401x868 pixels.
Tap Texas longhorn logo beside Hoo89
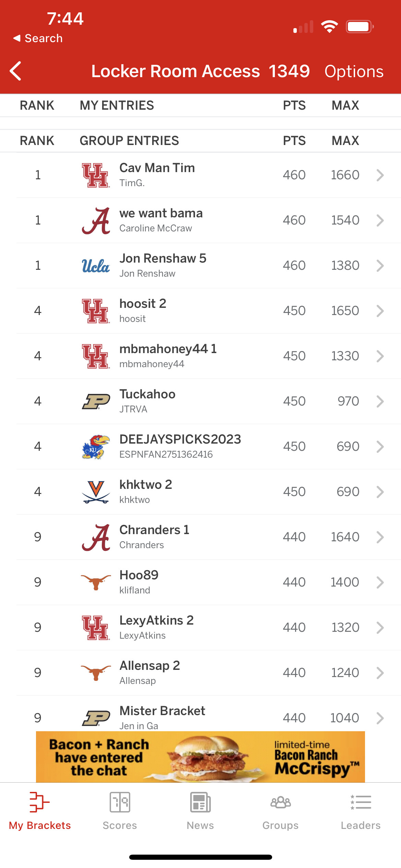[96, 582]
